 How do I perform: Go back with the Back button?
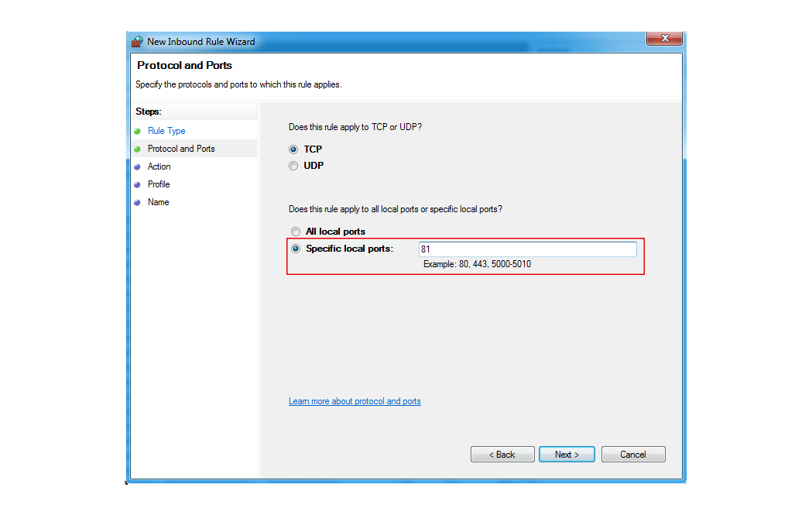coord(502,455)
